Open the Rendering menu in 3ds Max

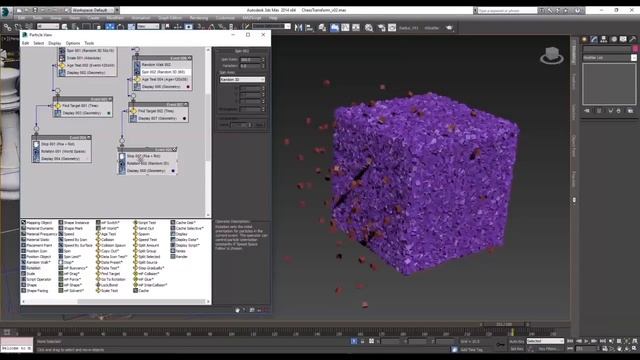point(199,18)
